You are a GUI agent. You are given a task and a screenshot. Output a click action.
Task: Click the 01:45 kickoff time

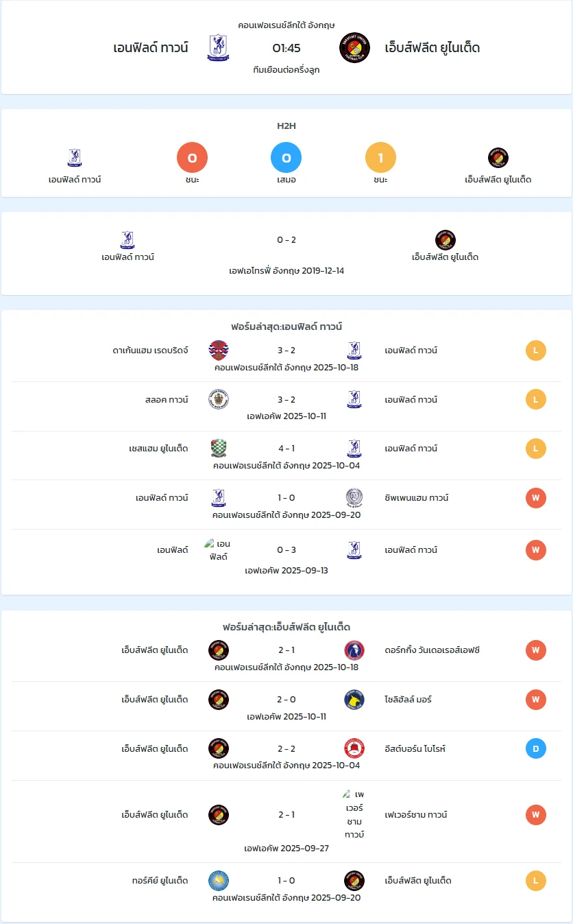(x=286, y=48)
